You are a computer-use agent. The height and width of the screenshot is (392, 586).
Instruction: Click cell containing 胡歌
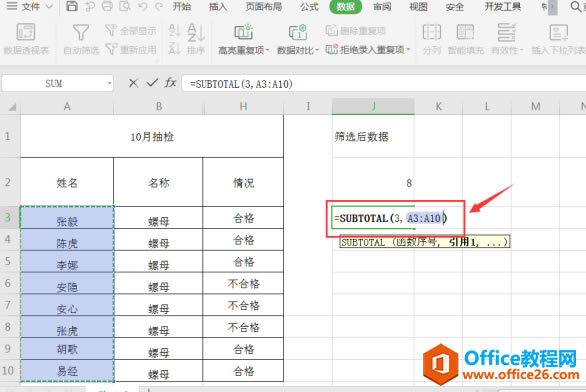coord(67,349)
